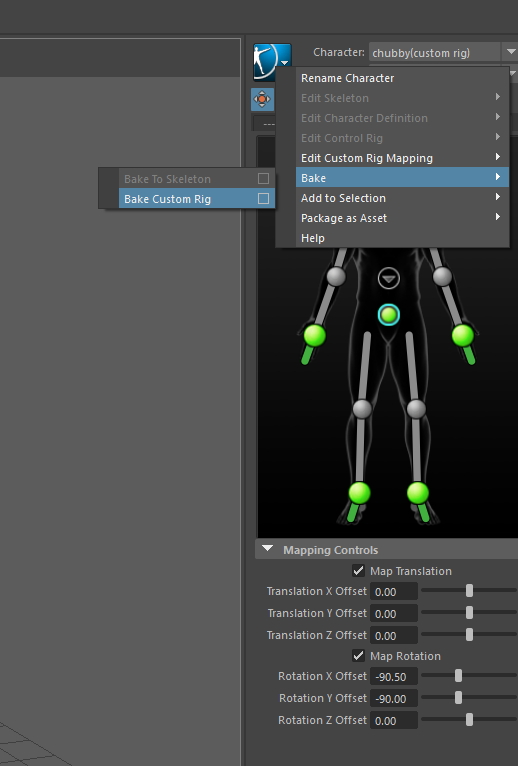Click the Rotation Y Offset value field
518x766 pixels.
click(393, 699)
